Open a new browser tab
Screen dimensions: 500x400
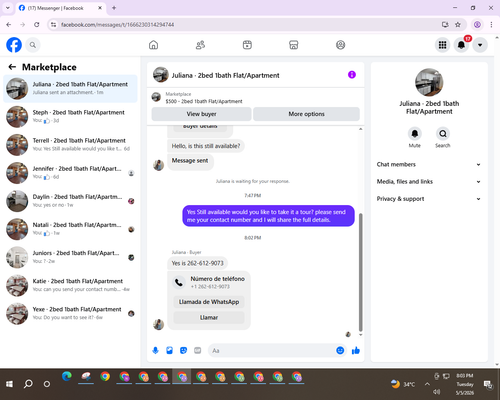114,8
